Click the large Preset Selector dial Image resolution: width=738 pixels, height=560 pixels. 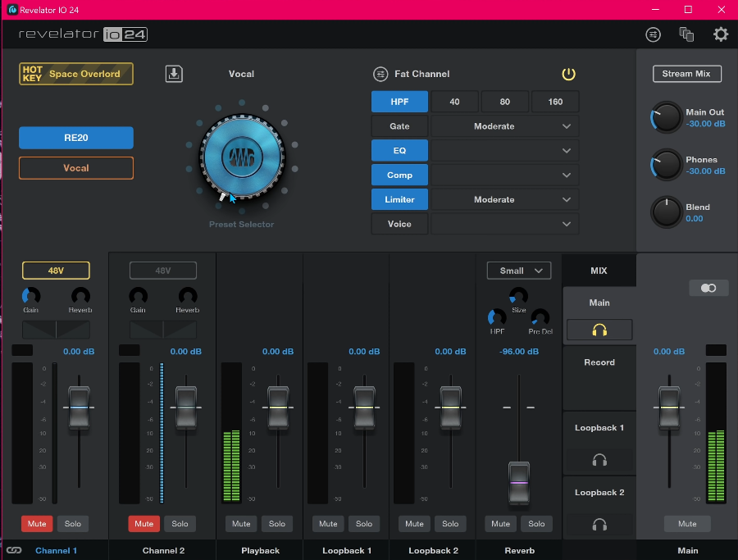(242, 157)
